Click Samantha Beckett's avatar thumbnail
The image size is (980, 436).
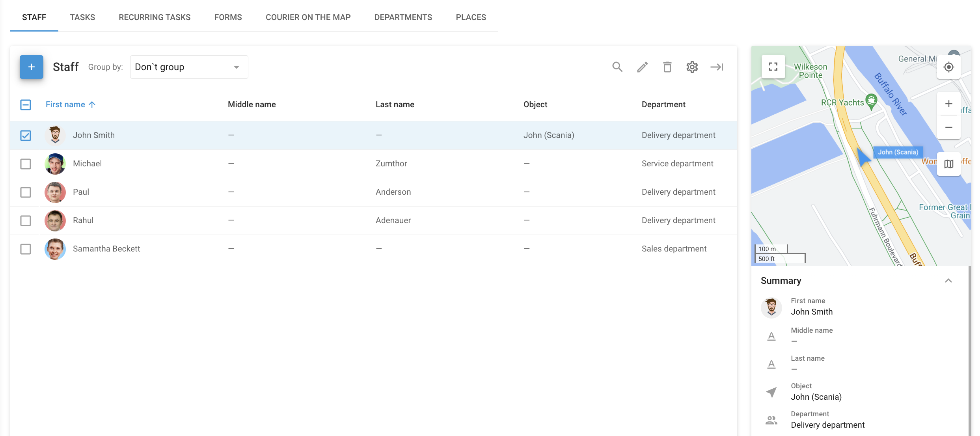coord(55,249)
